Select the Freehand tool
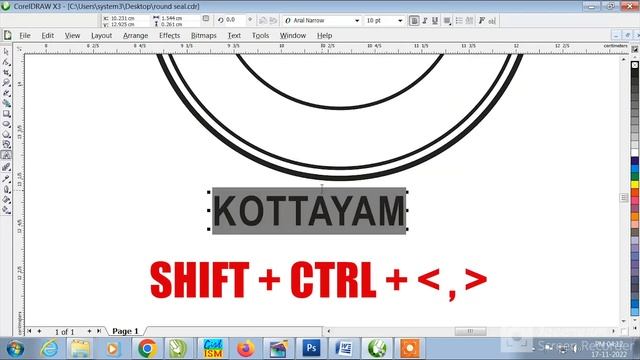The width and height of the screenshot is (640, 360). pyautogui.click(x=6, y=93)
